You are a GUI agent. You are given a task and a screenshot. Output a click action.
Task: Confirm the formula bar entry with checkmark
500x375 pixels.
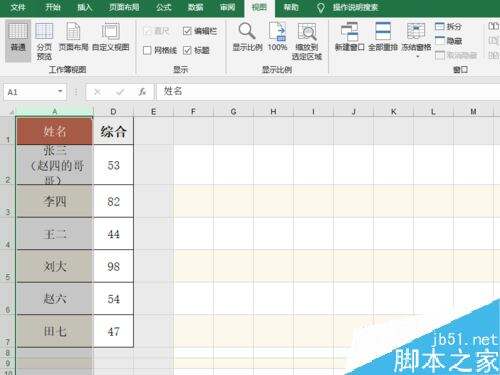tap(120, 92)
